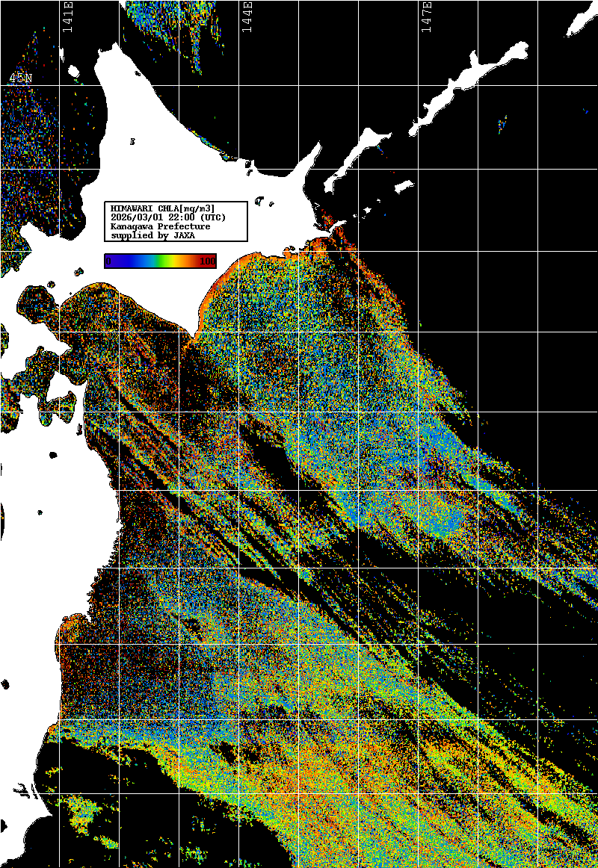598x868 pixels.
Task: Click the 147E longitude label
Action: (427, 18)
